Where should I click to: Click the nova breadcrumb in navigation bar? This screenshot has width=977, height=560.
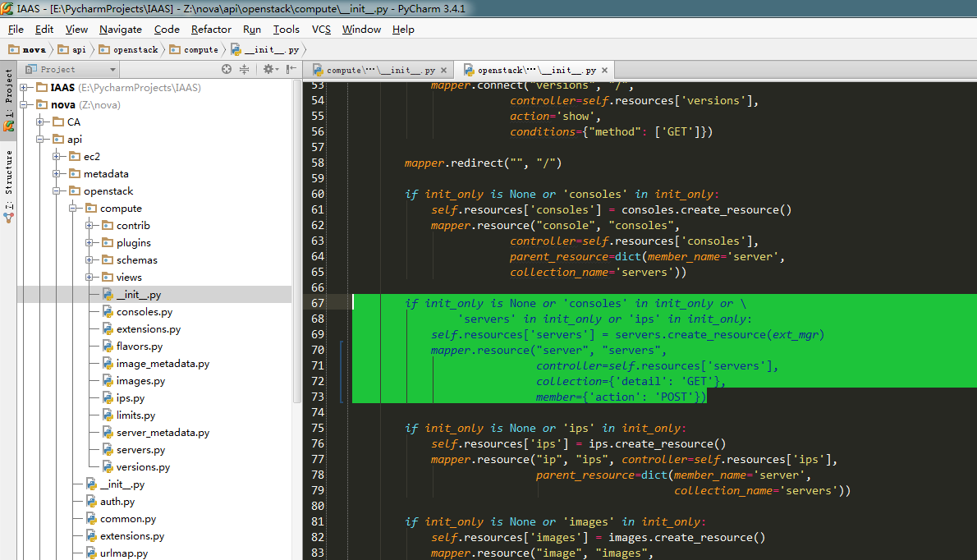pos(27,50)
